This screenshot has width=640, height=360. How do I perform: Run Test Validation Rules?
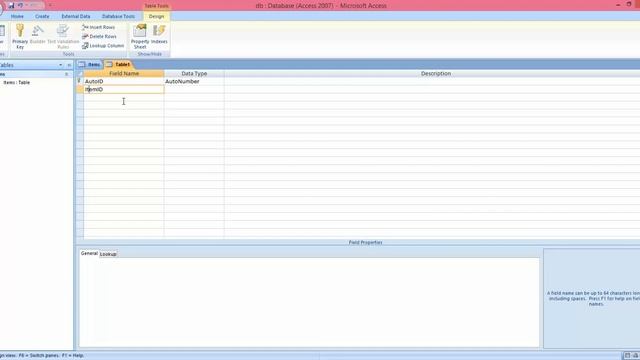[63, 36]
